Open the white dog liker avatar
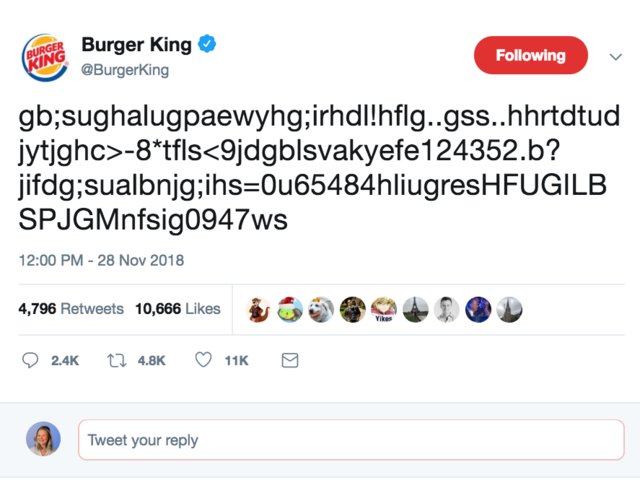 click(x=321, y=309)
